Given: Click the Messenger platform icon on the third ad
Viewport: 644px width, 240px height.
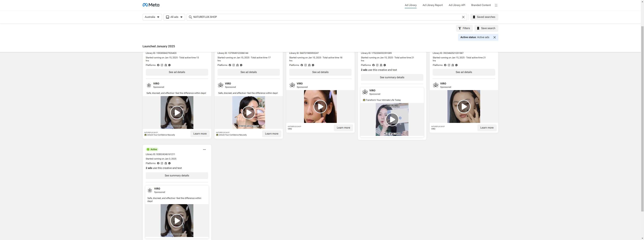Looking at the screenshot, I should click(313, 65).
